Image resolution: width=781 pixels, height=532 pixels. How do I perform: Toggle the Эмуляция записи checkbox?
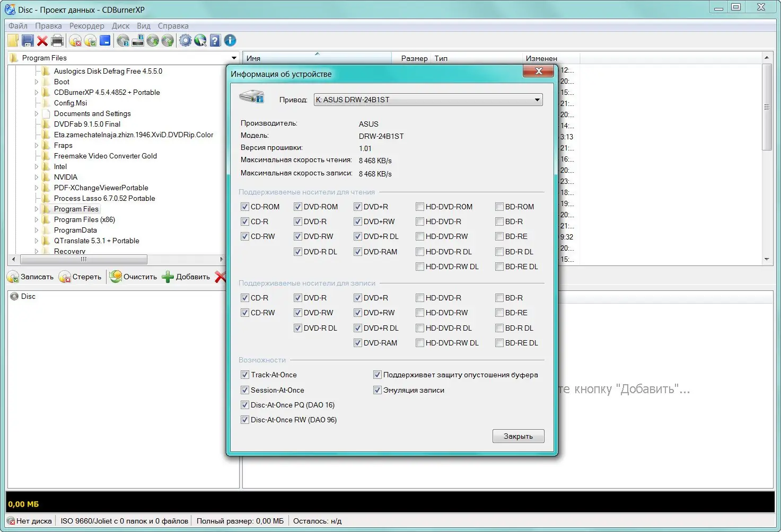(378, 390)
